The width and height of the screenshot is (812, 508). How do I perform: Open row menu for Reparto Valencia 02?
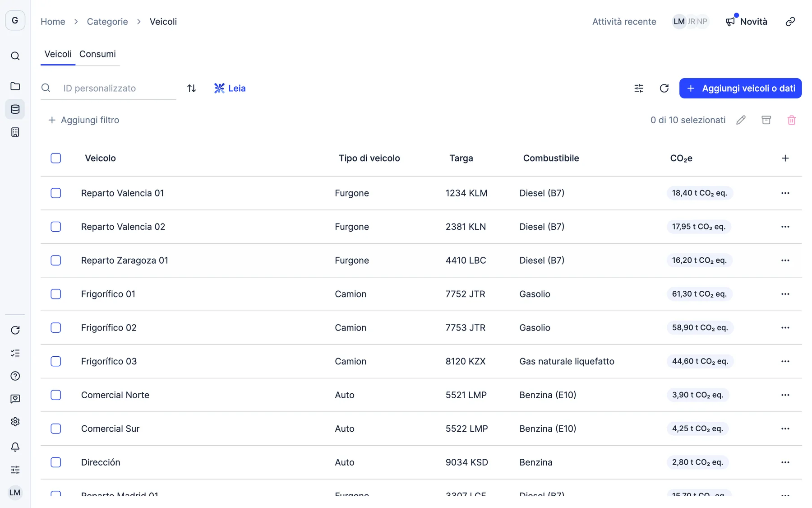(785, 227)
